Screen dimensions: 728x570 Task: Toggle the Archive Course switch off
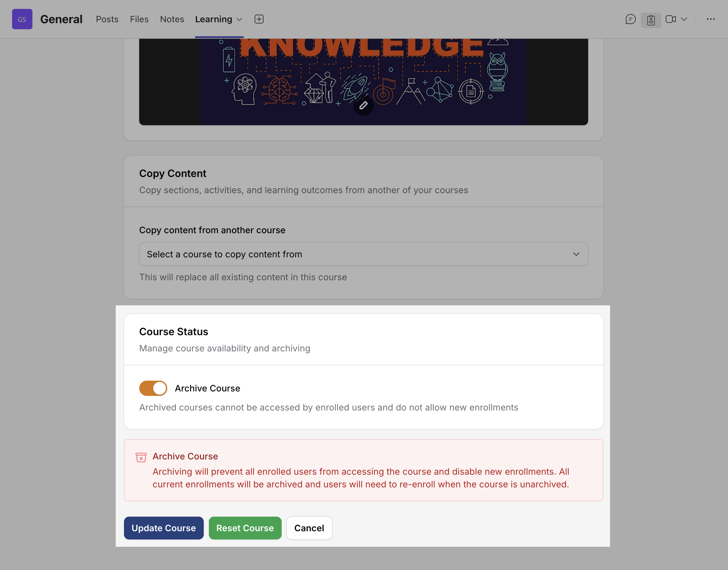pyautogui.click(x=153, y=388)
